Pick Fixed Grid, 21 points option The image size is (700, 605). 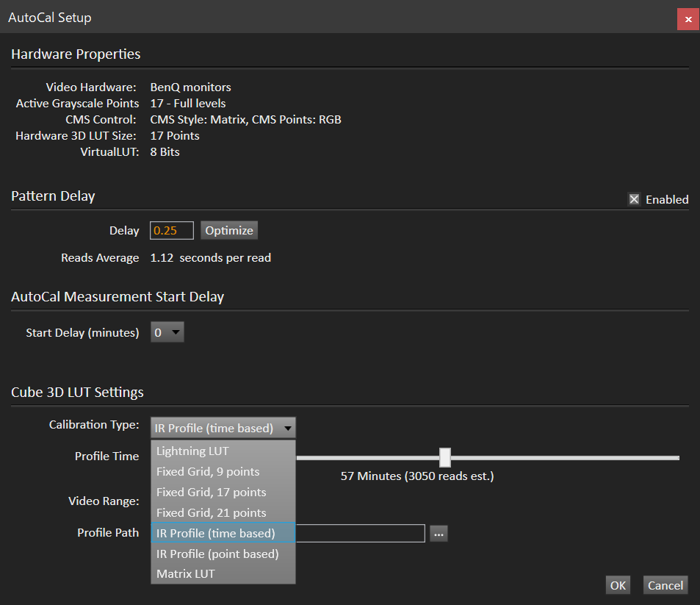pos(223,513)
